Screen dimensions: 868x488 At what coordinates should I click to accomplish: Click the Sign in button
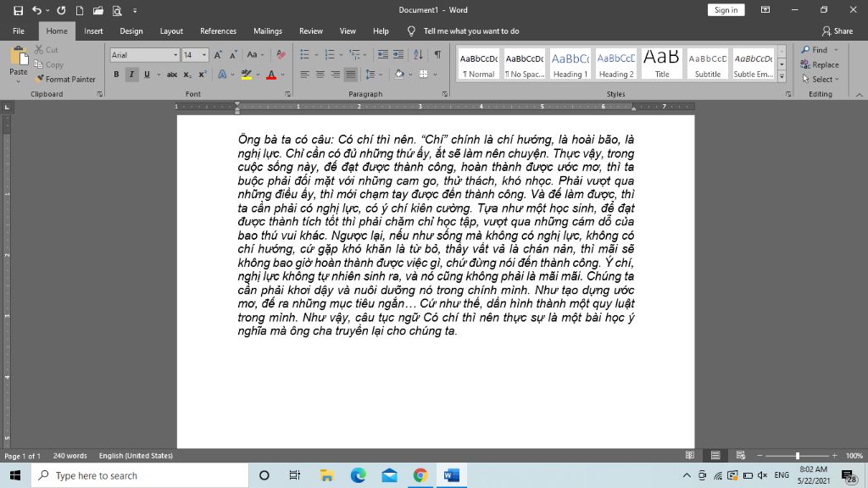[x=726, y=10]
